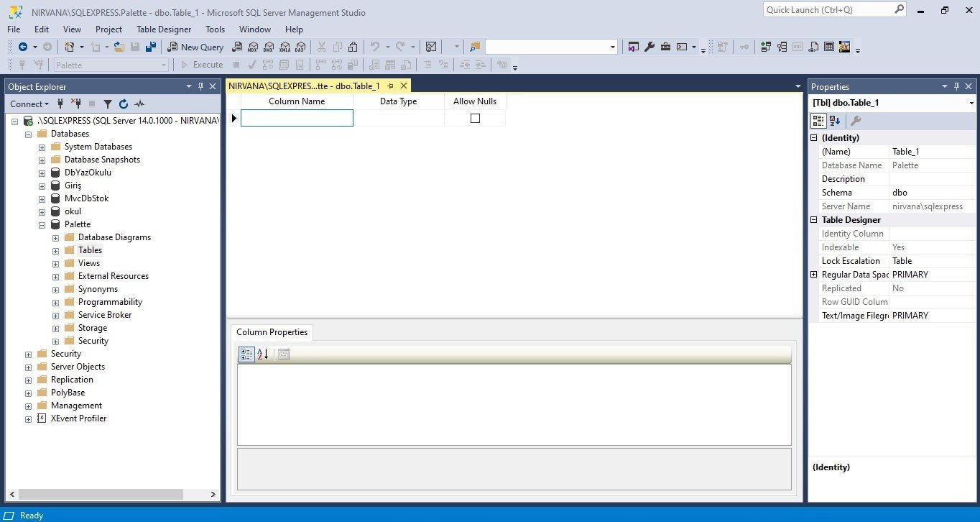
Task: Click the Connect Object Explorer plug icon
Action: [x=60, y=104]
